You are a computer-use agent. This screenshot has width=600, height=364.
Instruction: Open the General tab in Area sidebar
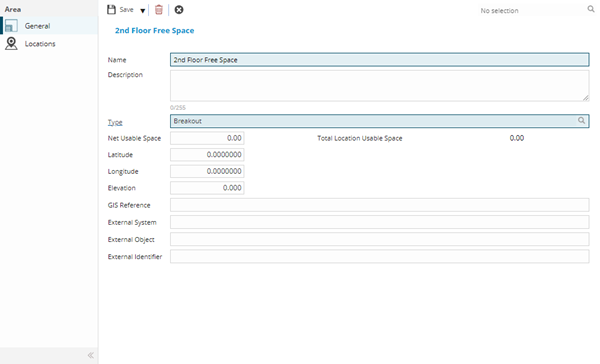(49, 26)
